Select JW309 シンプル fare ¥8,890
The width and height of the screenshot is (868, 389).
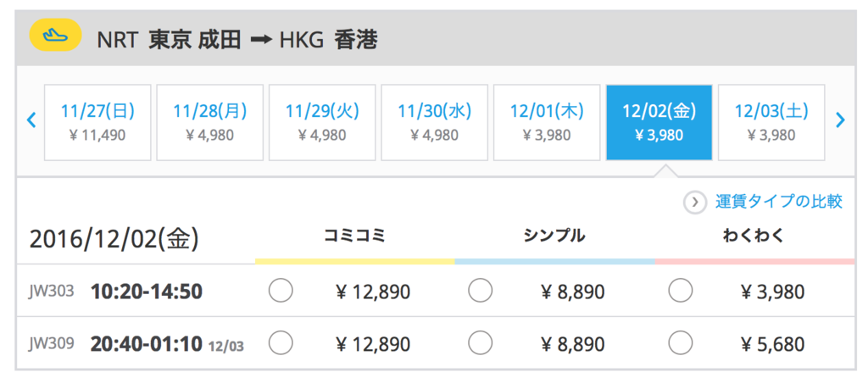480,343
